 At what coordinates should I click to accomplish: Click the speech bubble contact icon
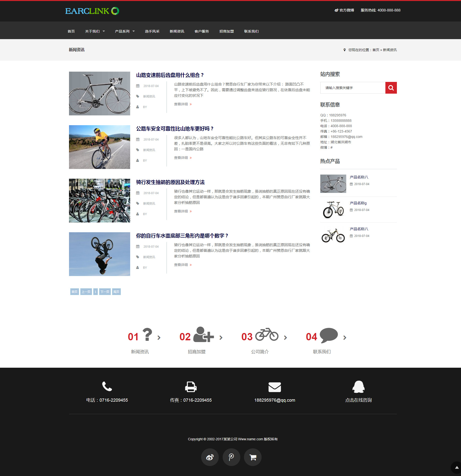click(329, 335)
